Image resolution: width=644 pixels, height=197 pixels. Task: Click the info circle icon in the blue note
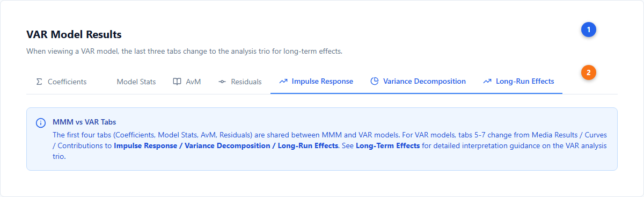point(41,123)
